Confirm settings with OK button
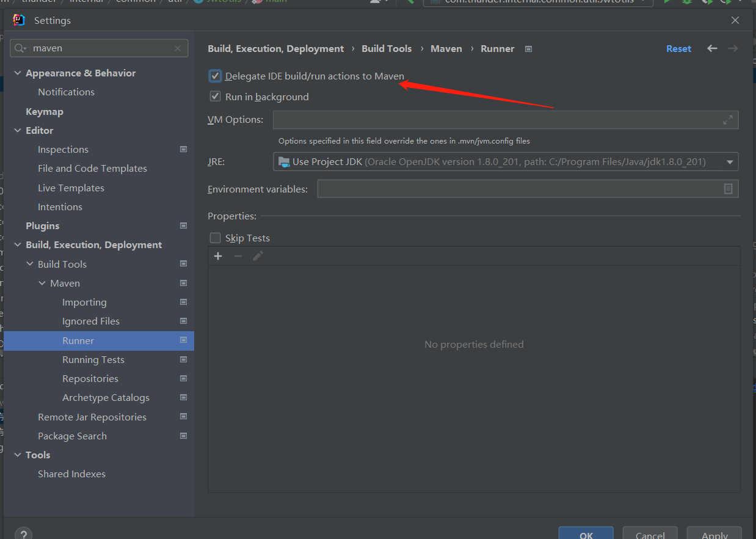 click(x=586, y=533)
